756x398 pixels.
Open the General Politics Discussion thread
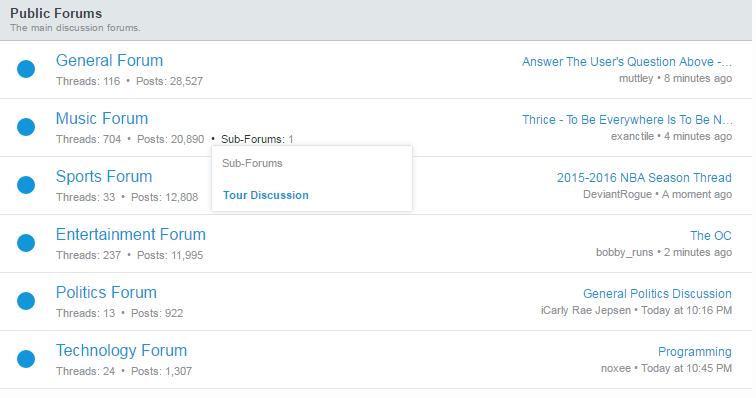click(x=657, y=293)
